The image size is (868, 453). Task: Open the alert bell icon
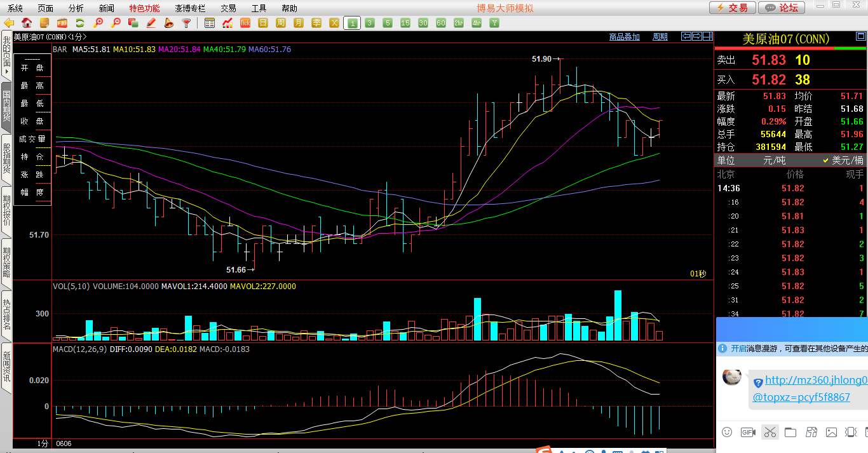click(x=168, y=24)
